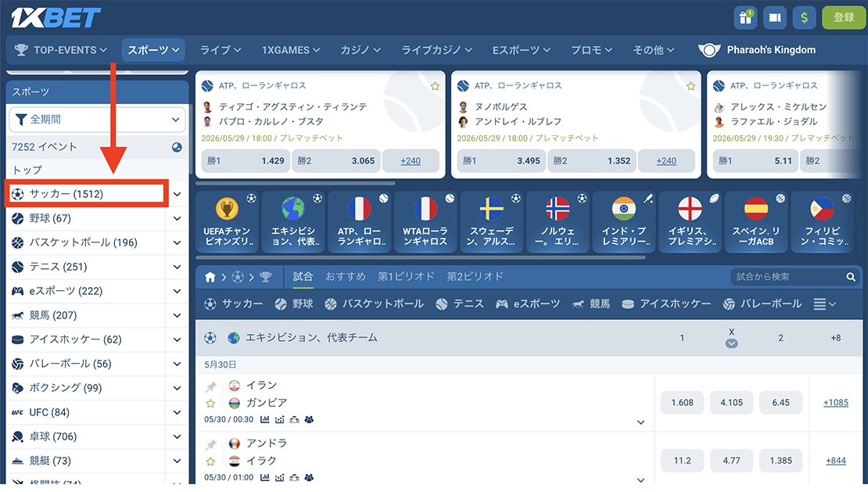The height and width of the screenshot is (492, 868).
Task: Expand the 競馬 sidebar chevron
Action: tap(178, 315)
